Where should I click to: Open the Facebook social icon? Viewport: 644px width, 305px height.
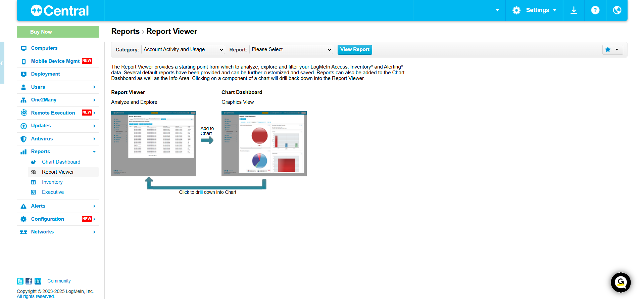click(29, 281)
